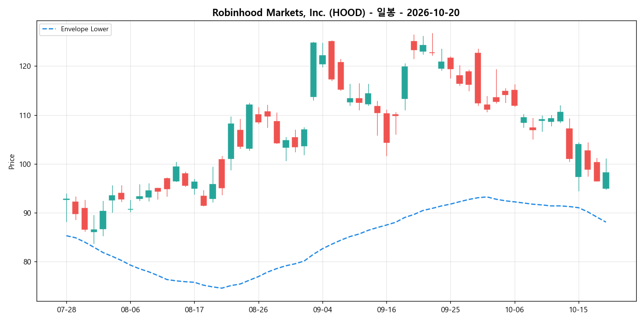This screenshot has width=644, height=322.
Task: Click the 'Price' y-axis label
Action: click(x=12, y=161)
